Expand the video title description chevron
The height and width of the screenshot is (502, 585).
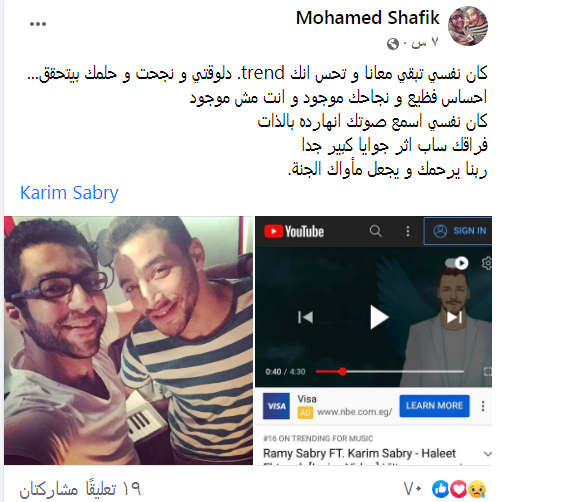coord(487,454)
